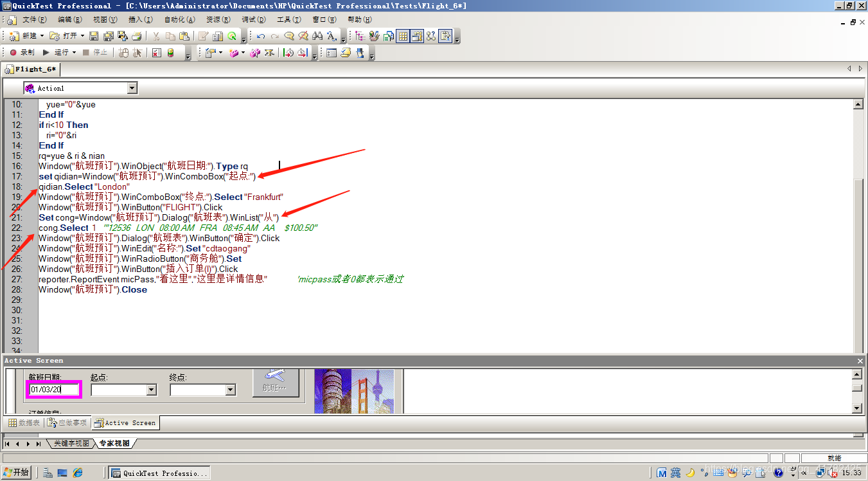Click the Redo arrow icon
Viewport: 868px width, 481px height.
point(274,36)
